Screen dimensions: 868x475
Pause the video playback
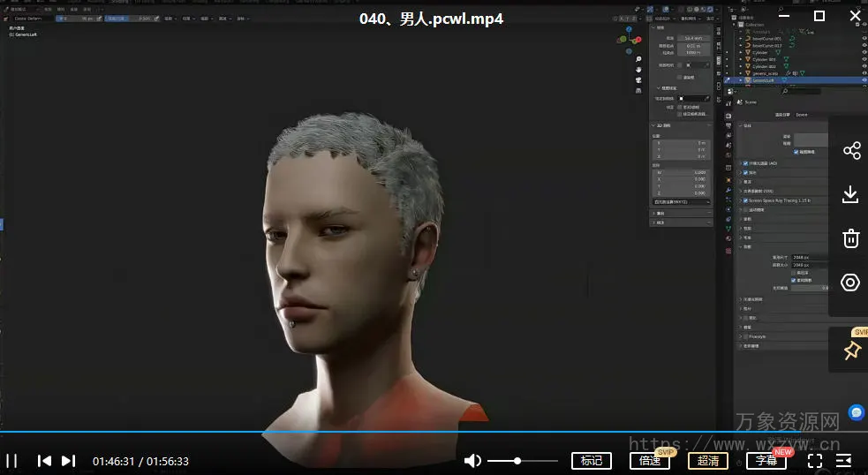12,461
